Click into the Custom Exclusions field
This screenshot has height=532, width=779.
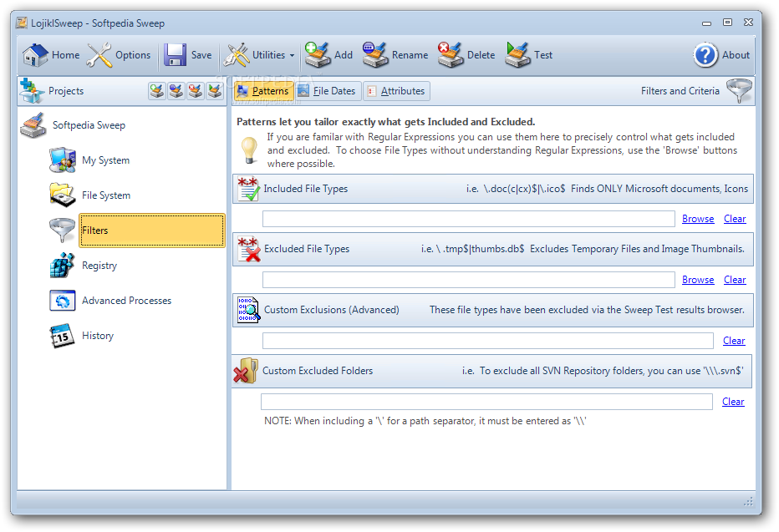point(488,341)
